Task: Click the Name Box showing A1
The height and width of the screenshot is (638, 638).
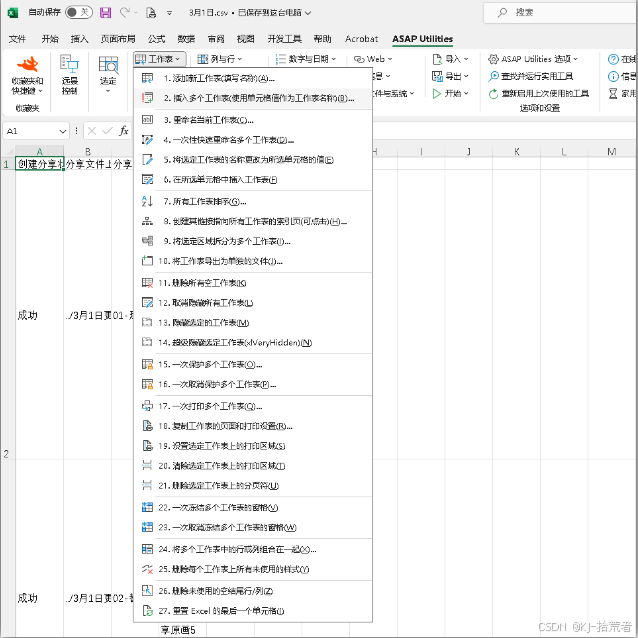Action: (x=35, y=131)
